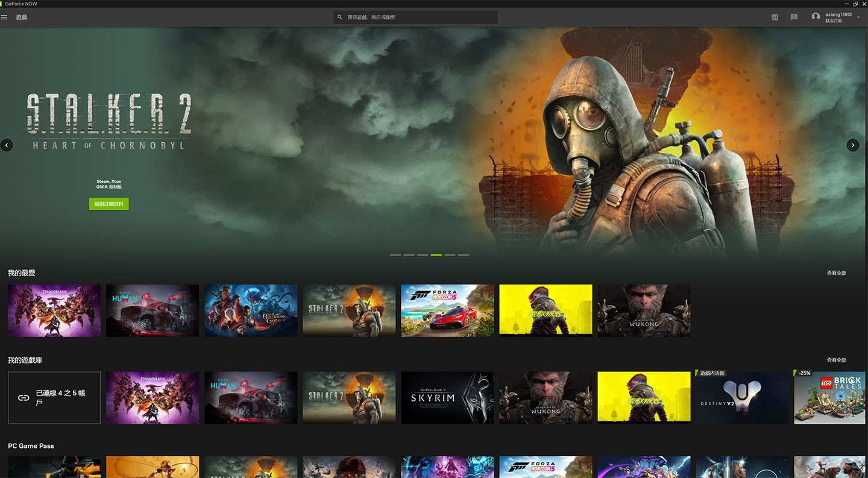Click the 已連線 4 之 5 帳戶 tile
The image size is (868, 478).
[x=54, y=398]
